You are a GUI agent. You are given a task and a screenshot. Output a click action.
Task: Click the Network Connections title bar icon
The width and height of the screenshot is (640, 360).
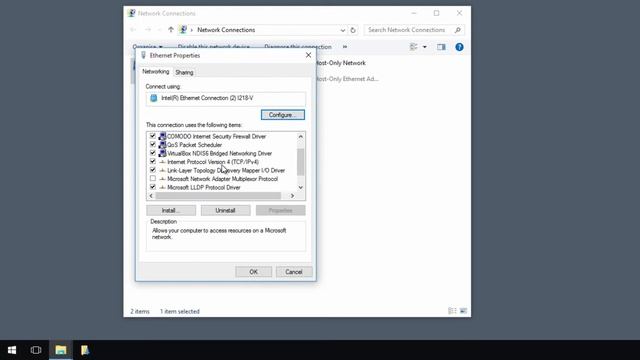[x=131, y=13]
